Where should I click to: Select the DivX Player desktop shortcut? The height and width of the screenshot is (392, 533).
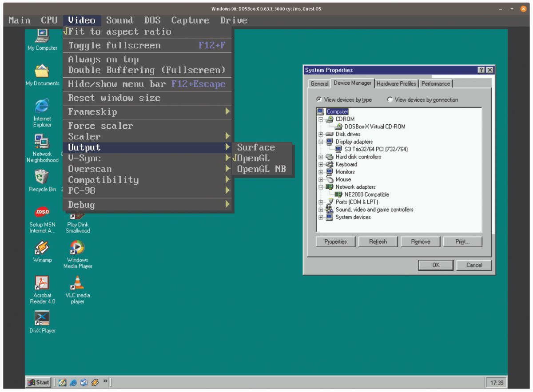click(x=42, y=322)
